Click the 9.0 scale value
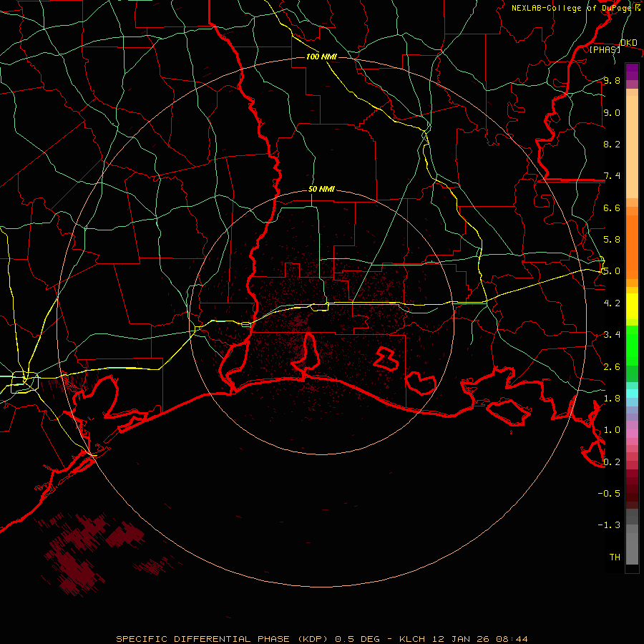Image resolution: width=644 pixels, height=644 pixels. [612, 112]
